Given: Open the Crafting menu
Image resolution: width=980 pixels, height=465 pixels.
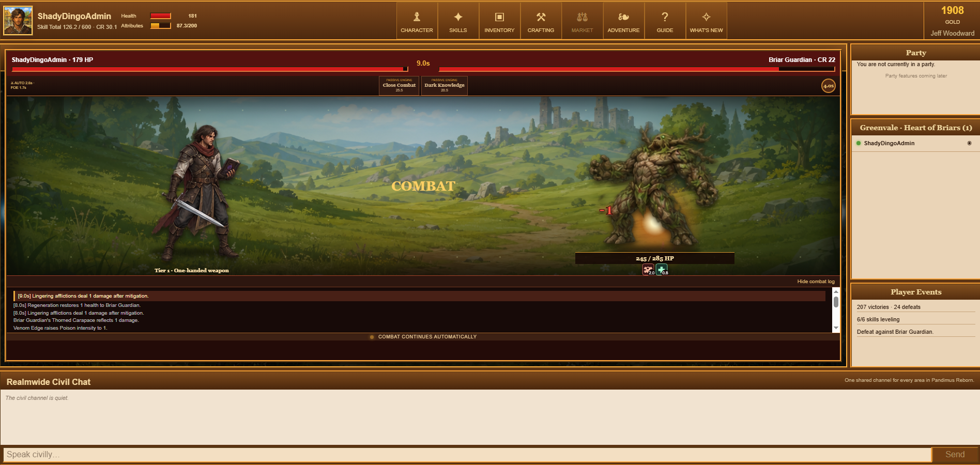Looking at the screenshot, I should tap(541, 21).
